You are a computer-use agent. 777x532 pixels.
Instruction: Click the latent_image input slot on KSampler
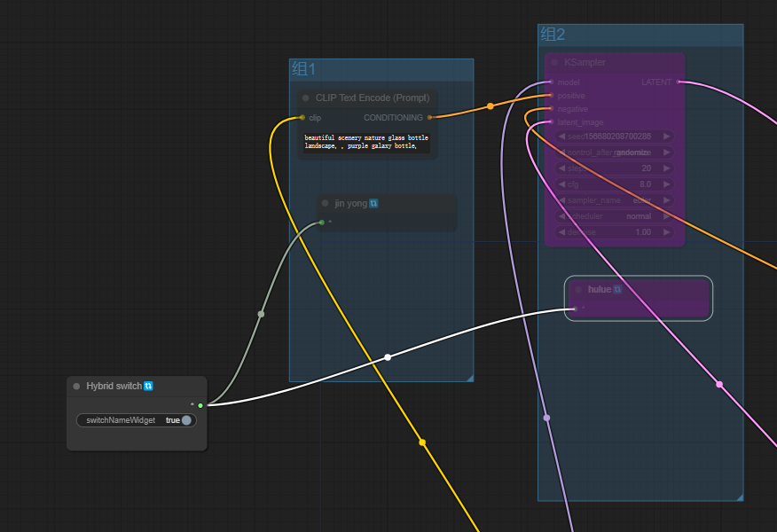pos(551,121)
